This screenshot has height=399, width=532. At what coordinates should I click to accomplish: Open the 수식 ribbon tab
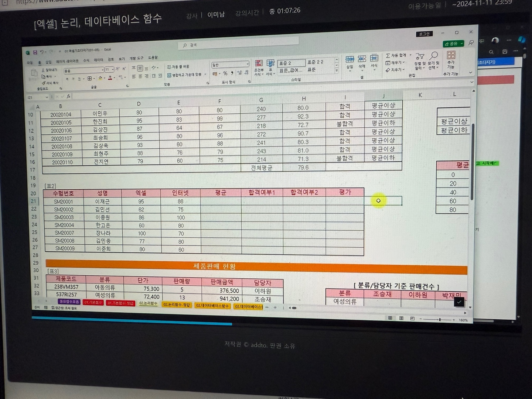(86, 61)
